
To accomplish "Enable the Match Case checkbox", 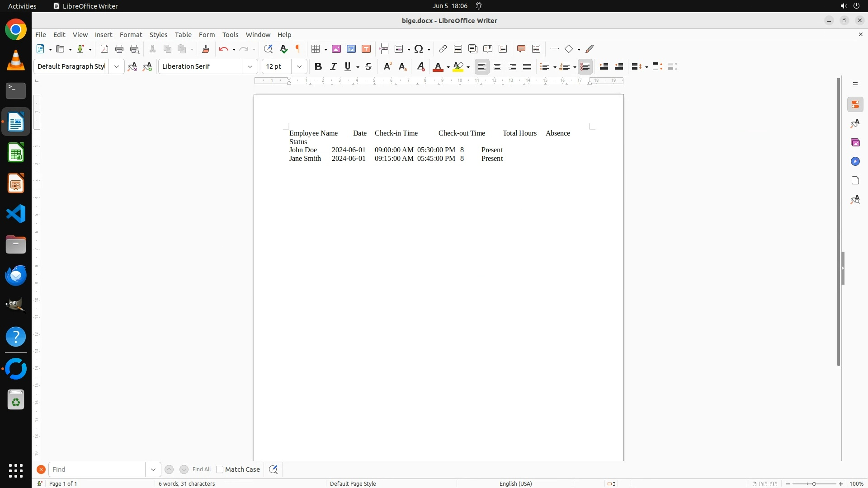I will pos(220,469).
